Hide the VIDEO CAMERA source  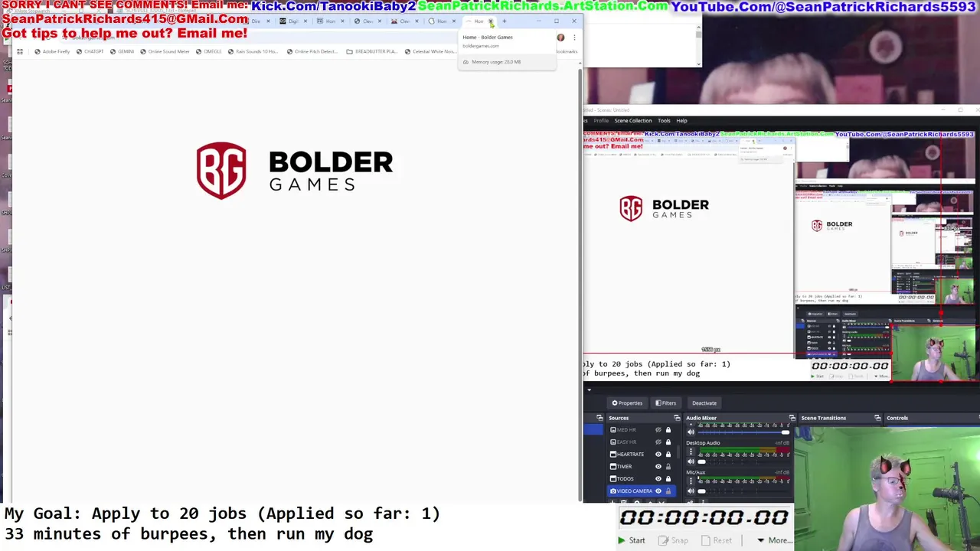(x=658, y=491)
